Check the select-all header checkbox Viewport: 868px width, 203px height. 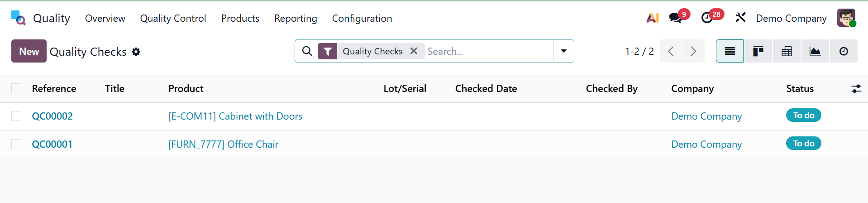[16, 88]
